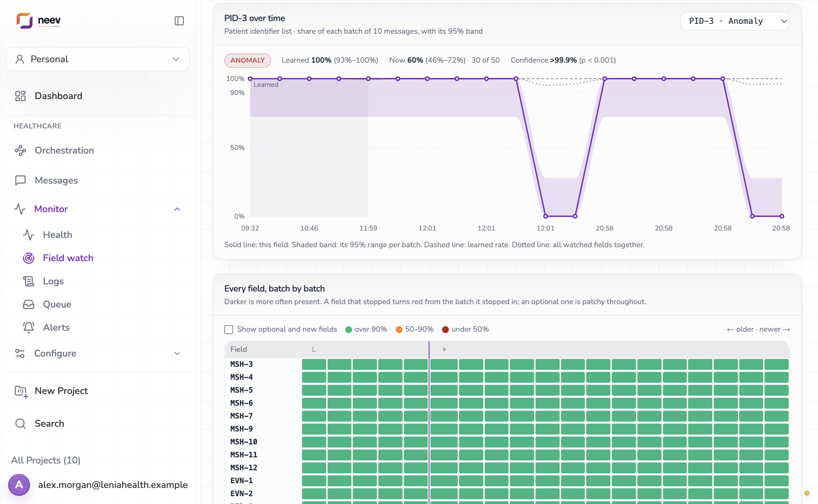Click the red ANOMALY status badge
Viewport: 818px width, 504px height.
pyautogui.click(x=247, y=60)
